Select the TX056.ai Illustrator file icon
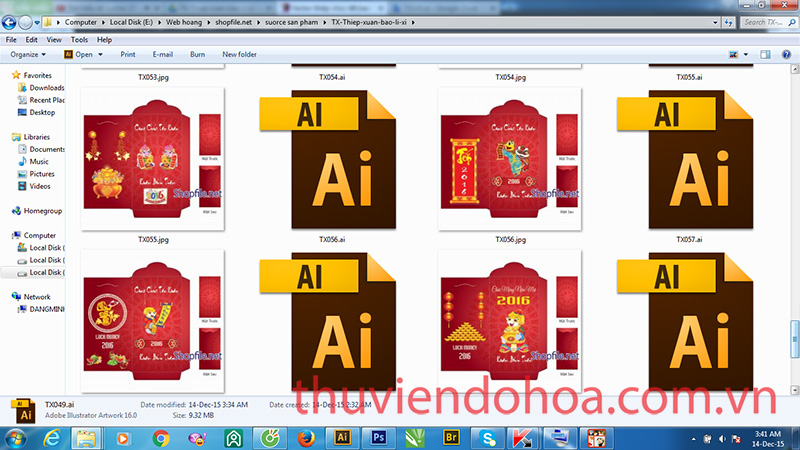 [x=328, y=159]
